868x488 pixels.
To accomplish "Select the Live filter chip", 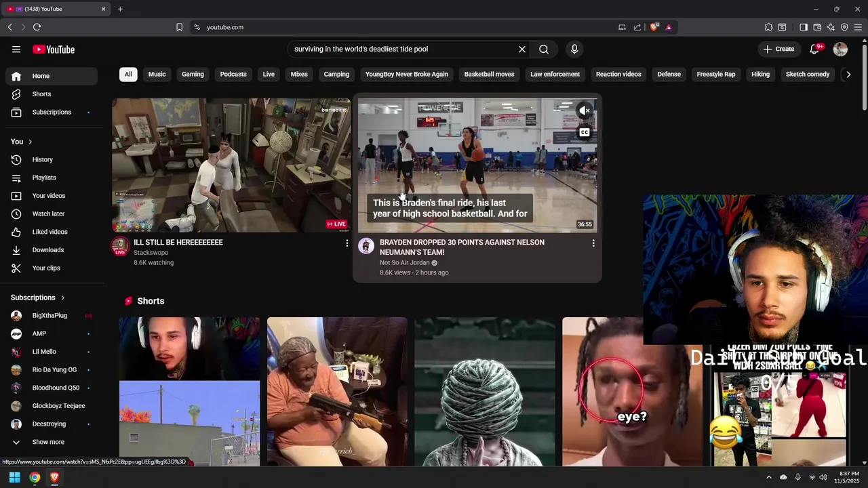I will coord(269,75).
